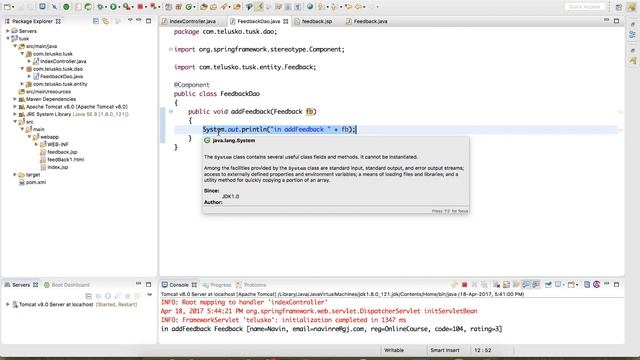
Task: Open the New file wizard toolbar icon
Action: (x=7, y=7)
